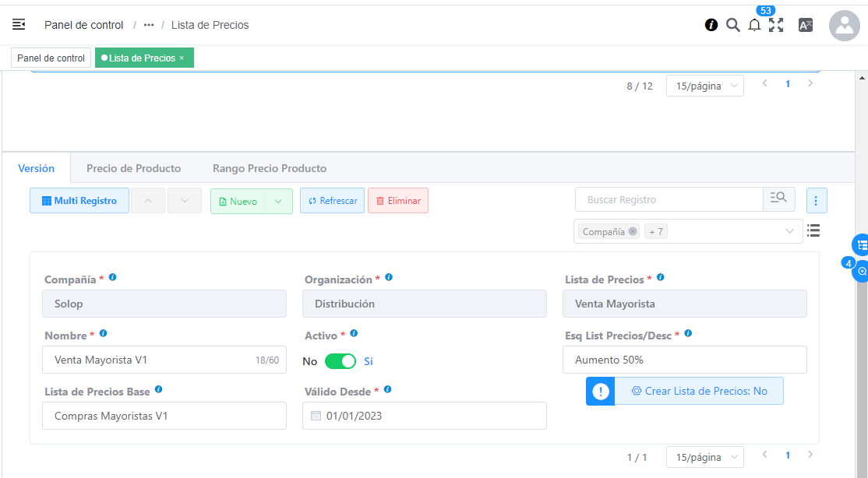Screen dimensions: 868x478
Task: Click the info icon next to Nombre
Action: click(x=103, y=333)
